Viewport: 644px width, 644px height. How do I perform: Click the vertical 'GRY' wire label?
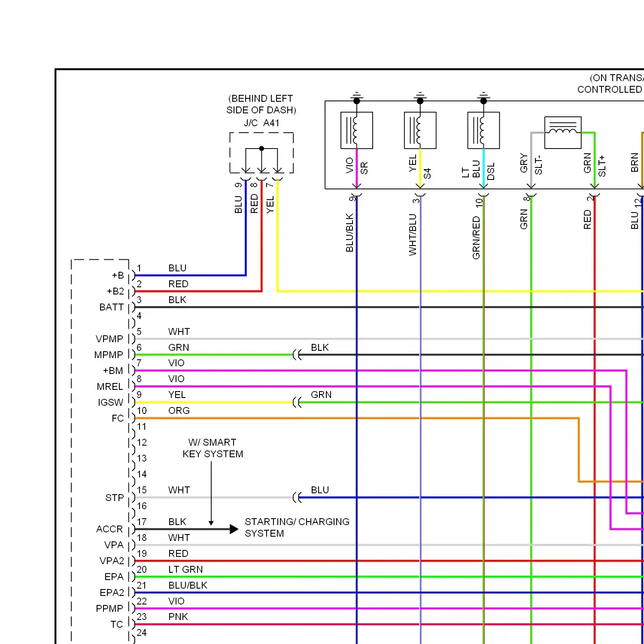point(524,163)
